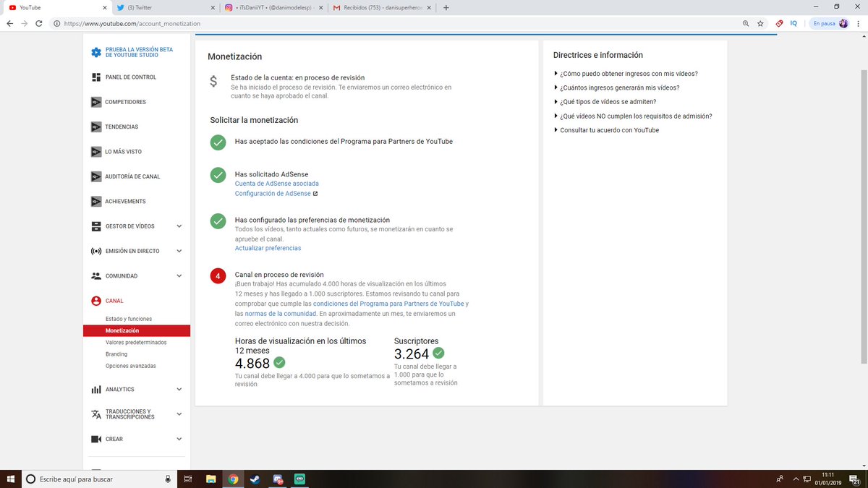Image resolution: width=868 pixels, height=488 pixels.
Task: Click the Crear camera icon
Action: coord(96,439)
